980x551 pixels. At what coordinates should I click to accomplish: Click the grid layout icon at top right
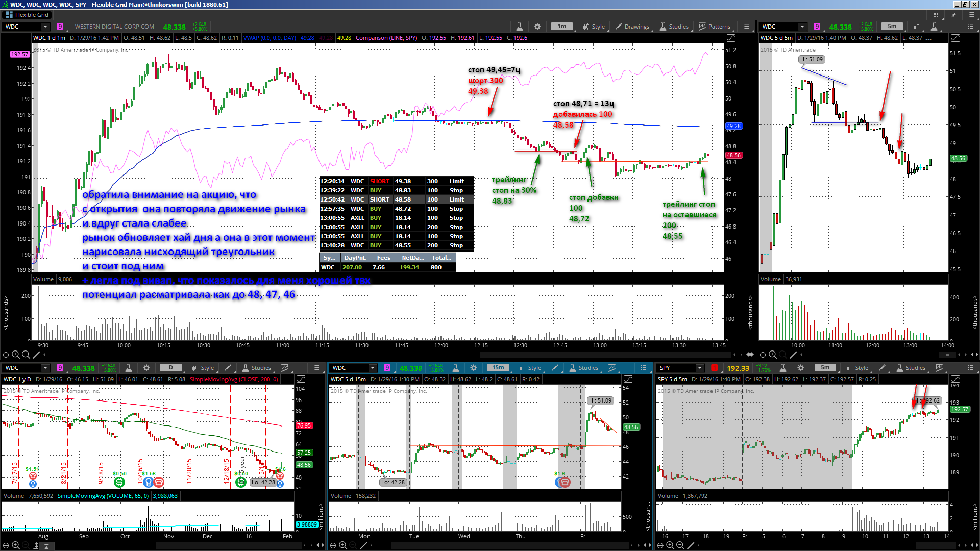click(936, 15)
